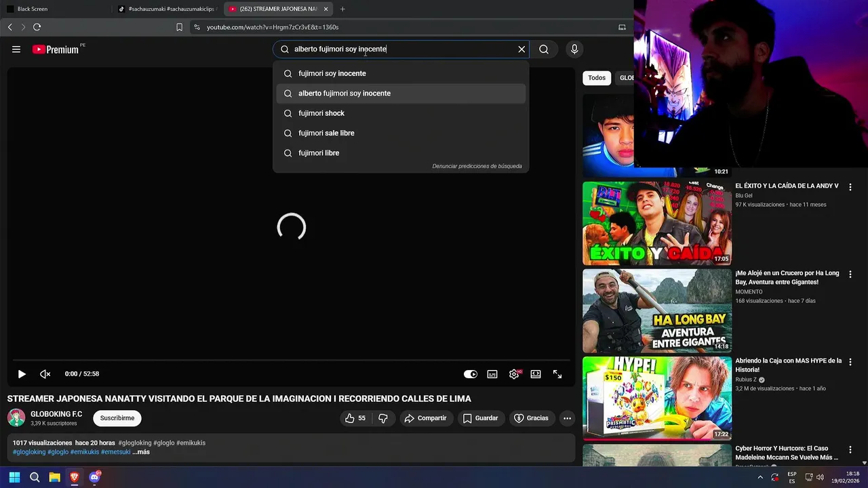Click inside the YouTube search field
The image size is (868, 488).
click(x=400, y=49)
